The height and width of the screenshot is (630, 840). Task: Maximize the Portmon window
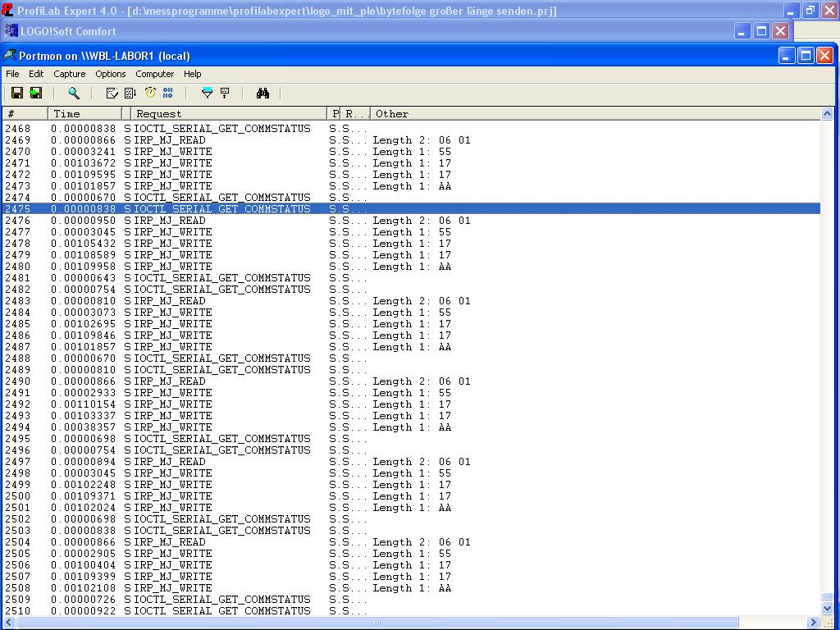click(806, 55)
